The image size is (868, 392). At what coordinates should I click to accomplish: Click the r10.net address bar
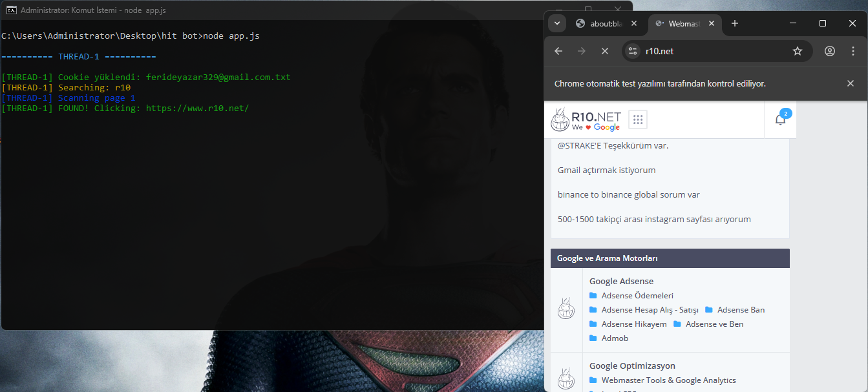pyautogui.click(x=711, y=51)
